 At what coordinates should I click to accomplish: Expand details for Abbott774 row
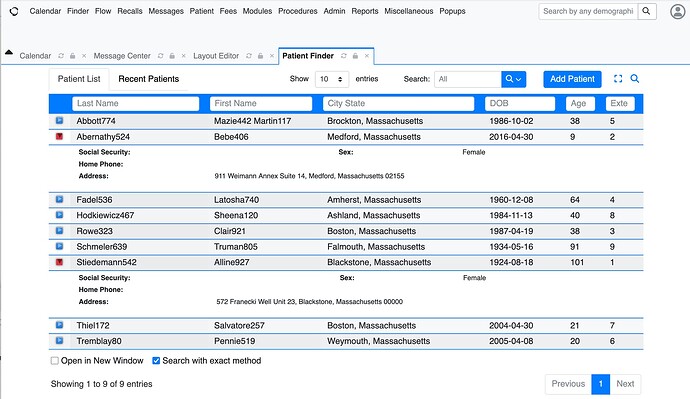[59, 121]
